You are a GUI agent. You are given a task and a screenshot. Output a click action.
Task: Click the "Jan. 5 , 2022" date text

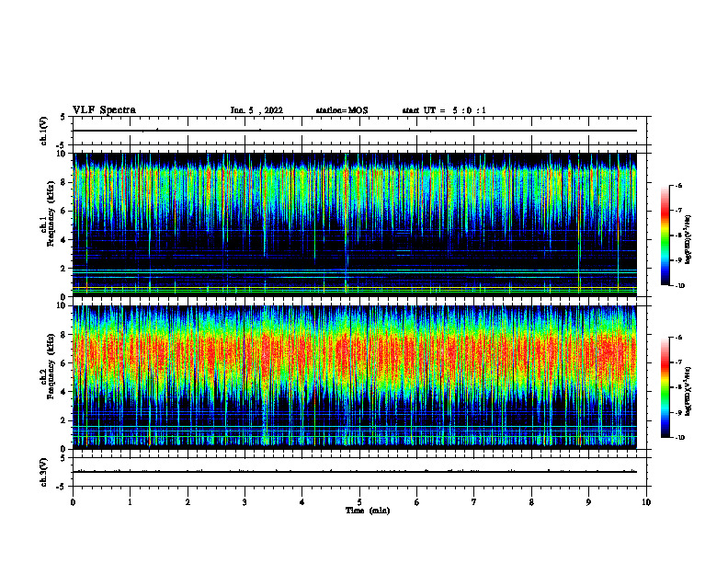[x=256, y=110]
